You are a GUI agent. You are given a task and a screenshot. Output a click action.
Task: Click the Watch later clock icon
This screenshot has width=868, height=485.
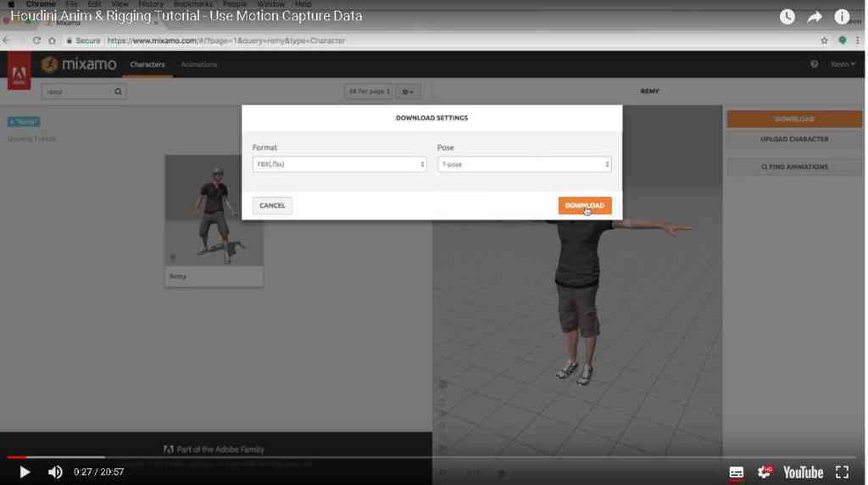pyautogui.click(x=787, y=17)
